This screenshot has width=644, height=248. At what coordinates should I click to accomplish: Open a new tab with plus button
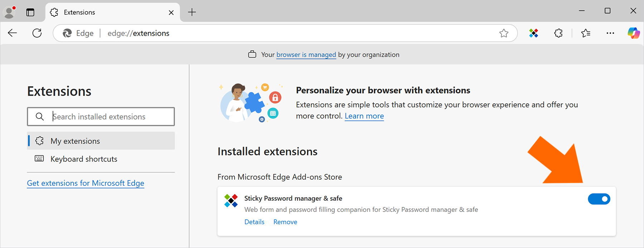(192, 12)
